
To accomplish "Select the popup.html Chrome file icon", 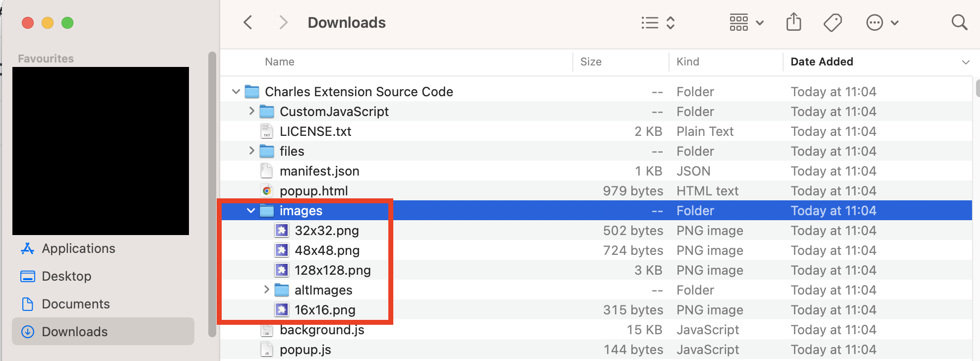I will (267, 191).
